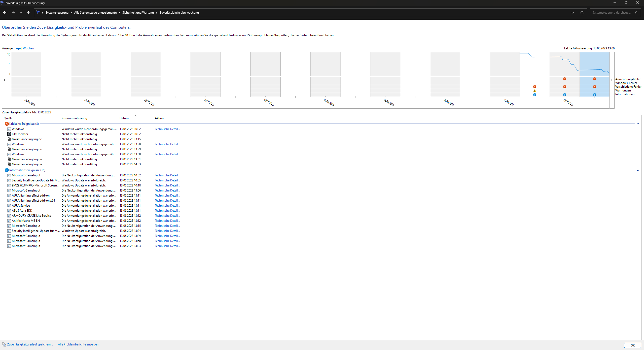644x350 pixels.
Task: Collapse the Informationsereignisse group
Action: (638, 170)
